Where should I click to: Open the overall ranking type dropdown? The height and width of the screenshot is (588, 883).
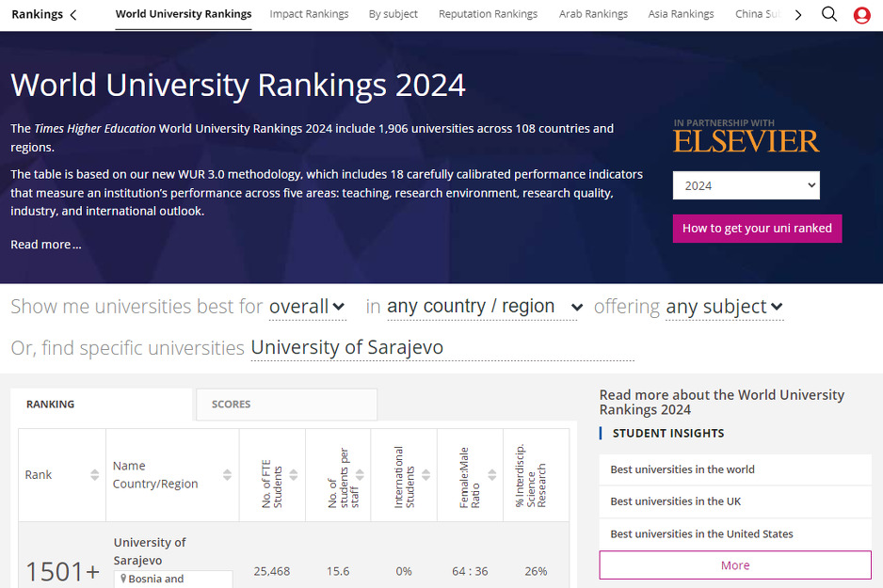(x=307, y=306)
